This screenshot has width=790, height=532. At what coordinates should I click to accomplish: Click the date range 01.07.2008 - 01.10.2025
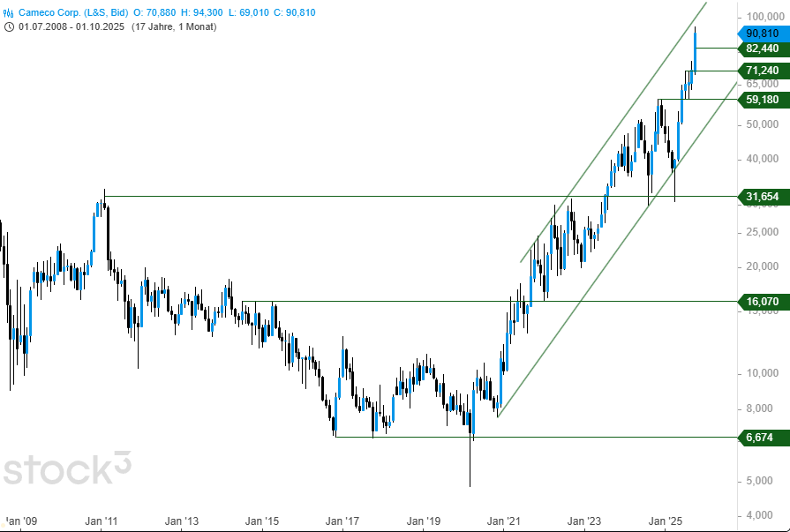point(71,26)
